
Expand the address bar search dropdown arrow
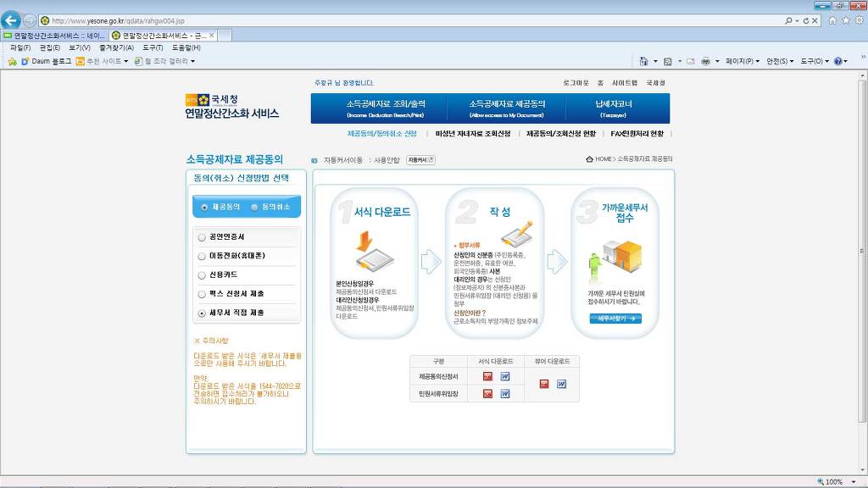tap(797, 21)
